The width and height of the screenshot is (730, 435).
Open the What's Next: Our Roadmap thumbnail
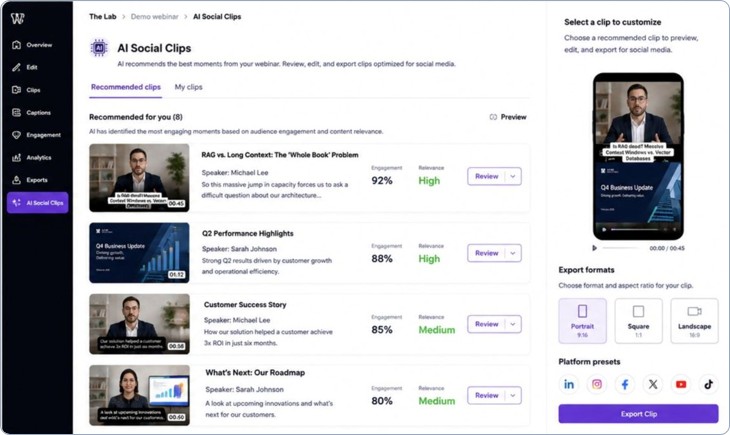[x=139, y=395]
